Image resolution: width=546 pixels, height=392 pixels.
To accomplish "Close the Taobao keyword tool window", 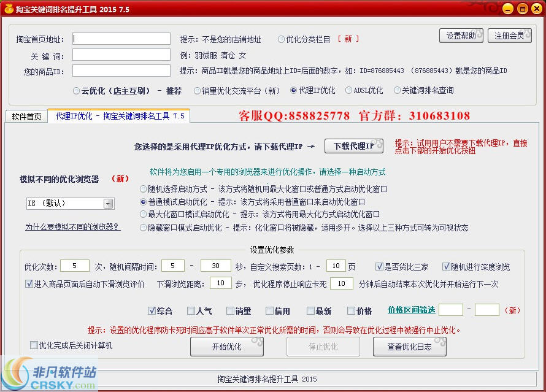I will click(537, 9).
